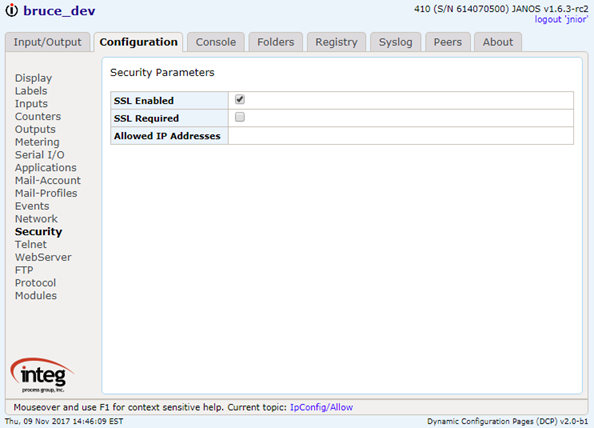This screenshot has height=428, width=594.
Task: Open Serial I/O settings
Action: tap(40, 155)
